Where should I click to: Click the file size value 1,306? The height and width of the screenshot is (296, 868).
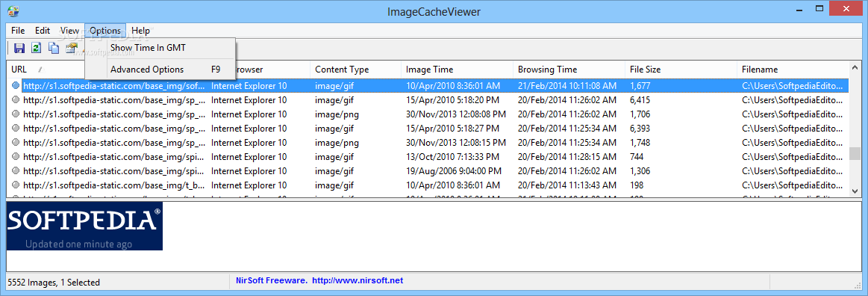(640, 170)
